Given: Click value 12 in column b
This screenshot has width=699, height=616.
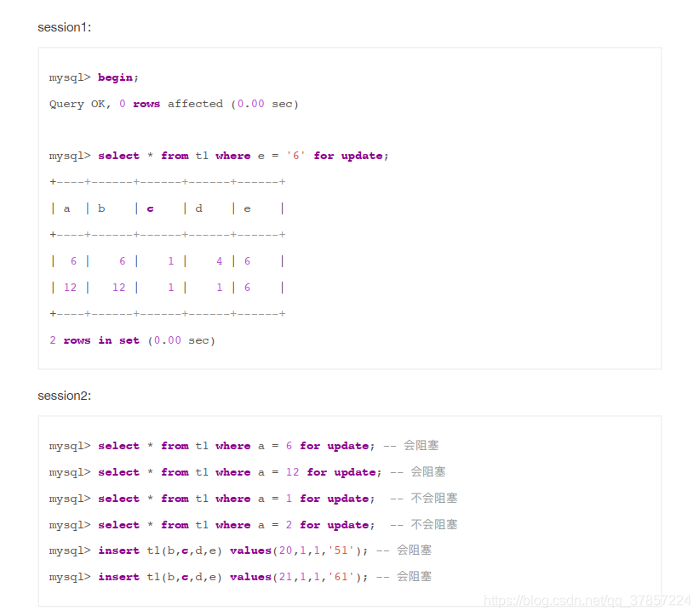Looking at the screenshot, I should (x=119, y=288).
